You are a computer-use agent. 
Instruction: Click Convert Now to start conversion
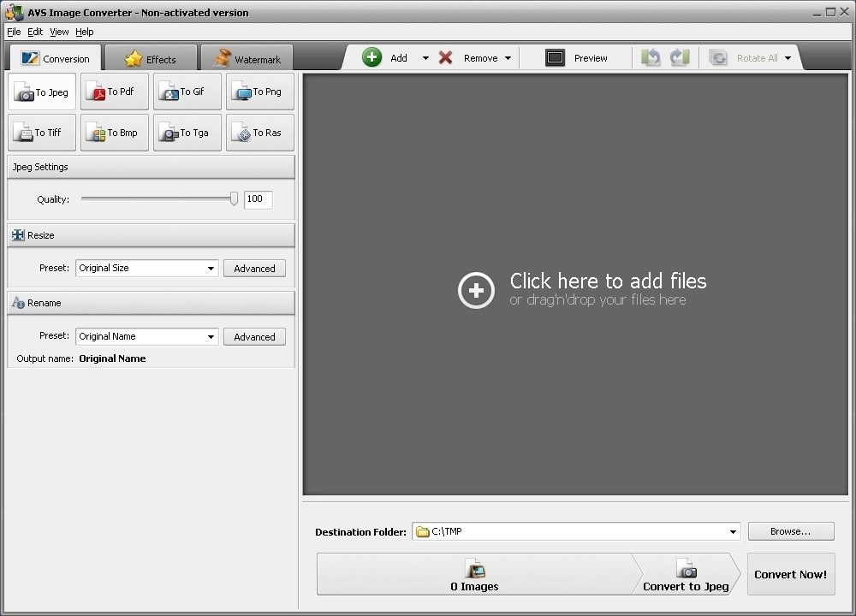pyautogui.click(x=790, y=574)
